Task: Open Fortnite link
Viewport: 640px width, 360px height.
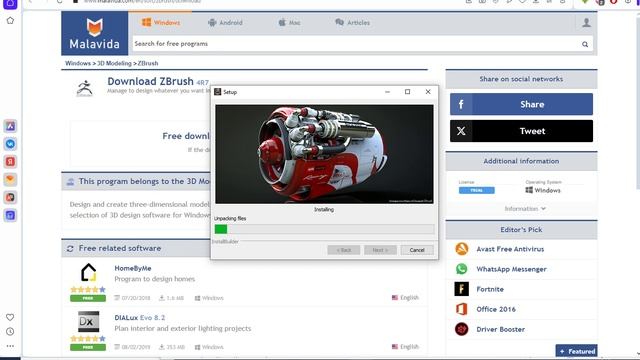Action: [x=490, y=289]
